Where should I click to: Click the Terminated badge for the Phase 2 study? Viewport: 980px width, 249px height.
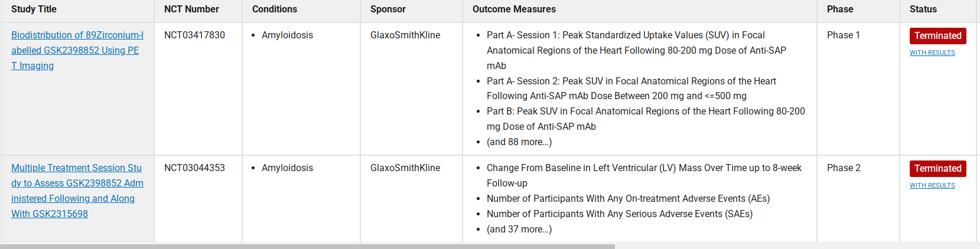pos(937,169)
